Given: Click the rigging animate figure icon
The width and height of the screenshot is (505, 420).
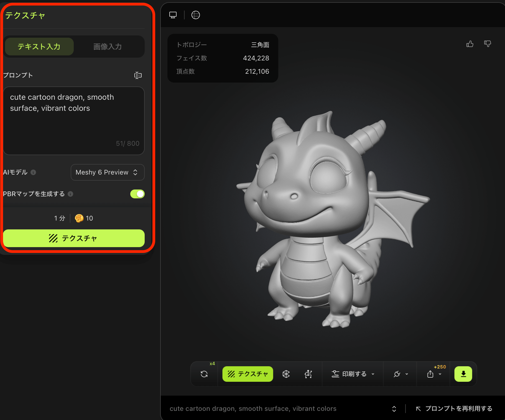Looking at the screenshot, I should tap(308, 374).
